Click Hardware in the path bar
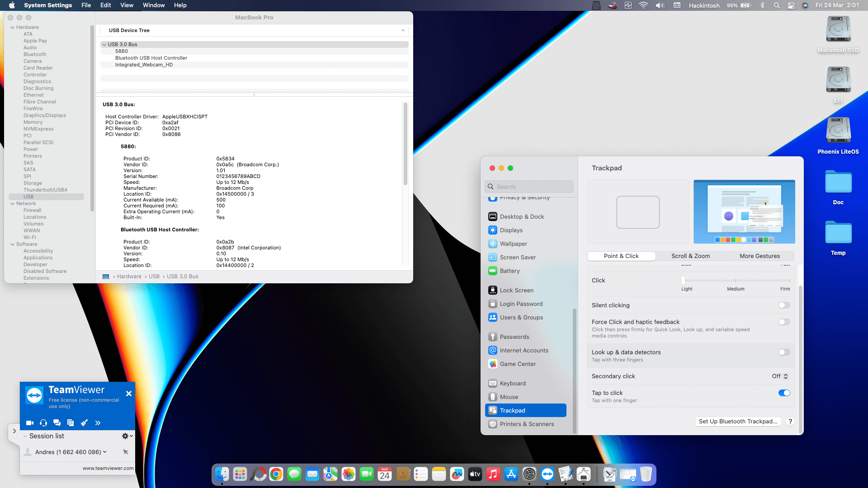Viewport: 868px width, 488px height. (129, 277)
